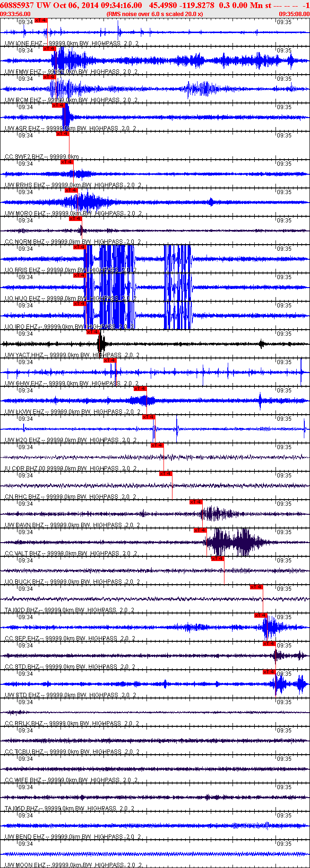Select the UW H2O EHZ station label

(23, 440)
